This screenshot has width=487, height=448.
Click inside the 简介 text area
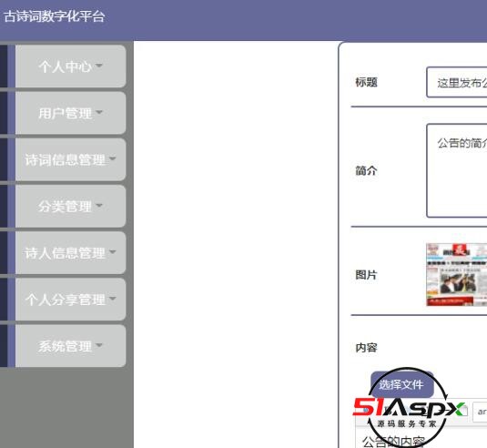[x=457, y=170]
